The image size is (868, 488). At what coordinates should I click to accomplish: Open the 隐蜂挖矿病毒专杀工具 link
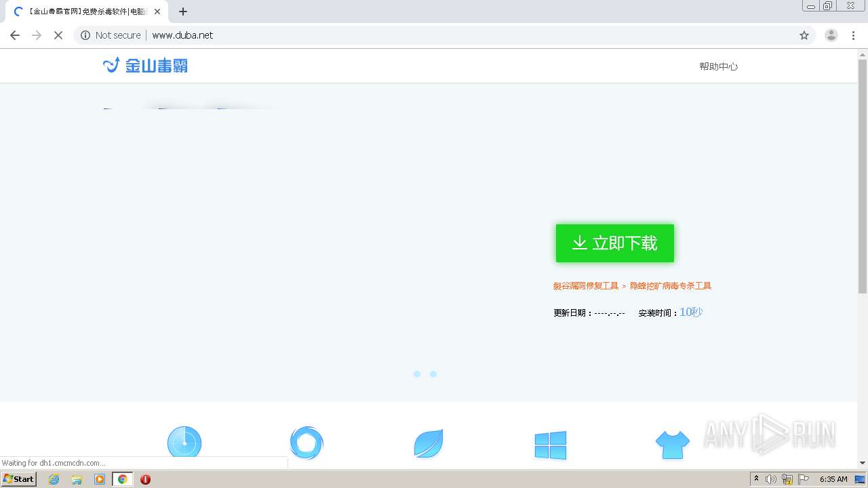coord(671,286)
